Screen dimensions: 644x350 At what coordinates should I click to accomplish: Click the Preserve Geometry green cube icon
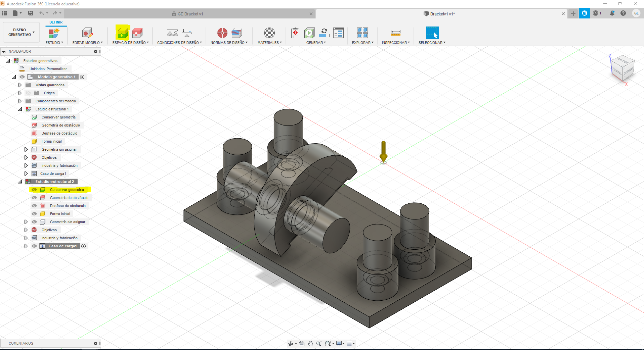click(x=123, y=33)
